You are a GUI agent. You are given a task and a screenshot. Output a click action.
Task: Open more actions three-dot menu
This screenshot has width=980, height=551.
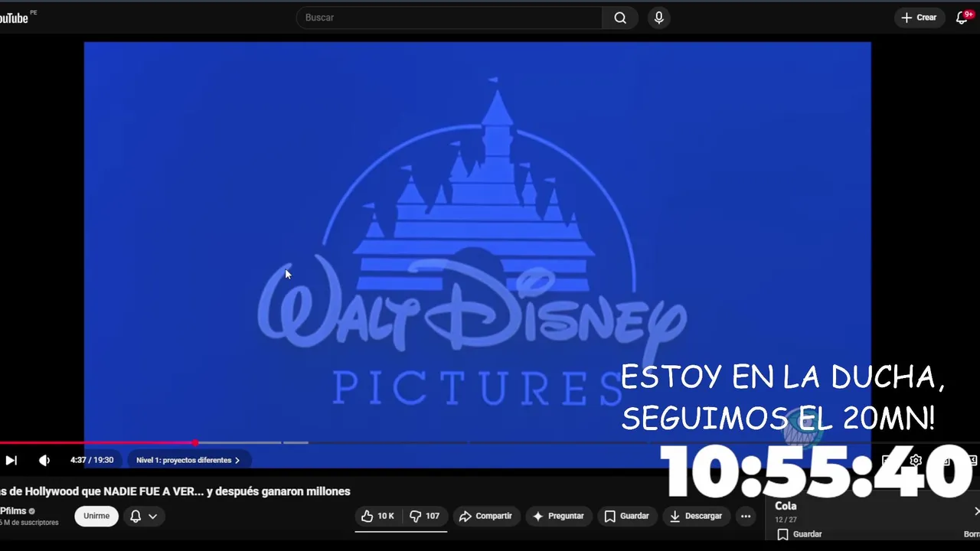[x=746, y=516]
